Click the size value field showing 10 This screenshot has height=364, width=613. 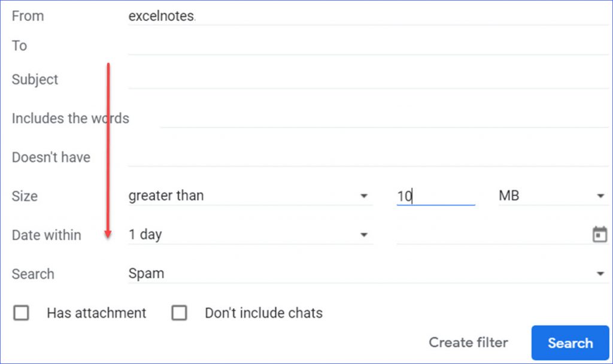pos(435,196)
